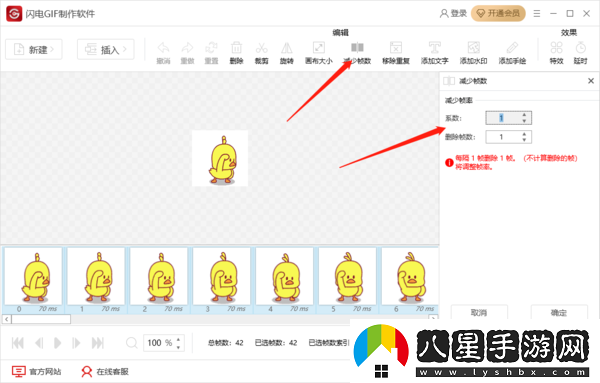Decrease the Factor (系数) value with down arrow

(525, 121)
